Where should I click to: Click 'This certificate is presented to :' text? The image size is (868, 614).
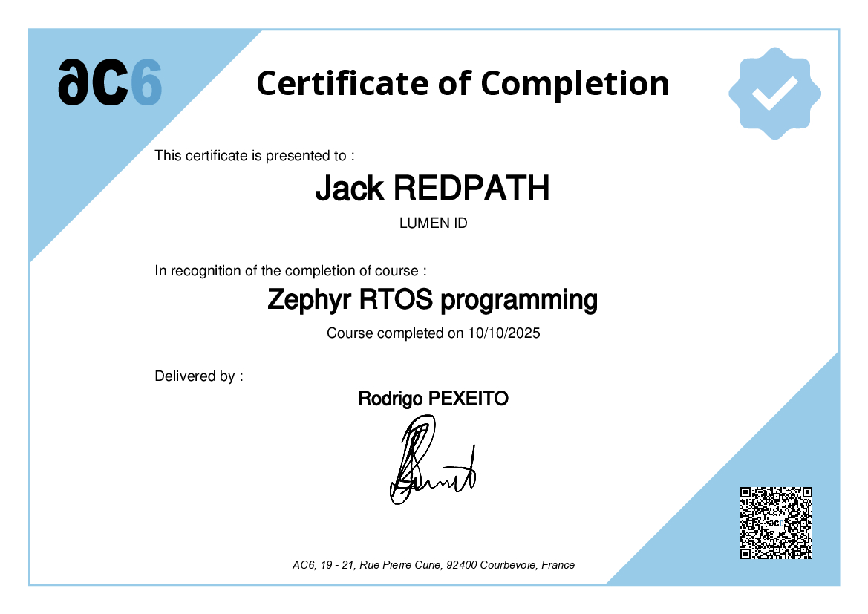255,156
